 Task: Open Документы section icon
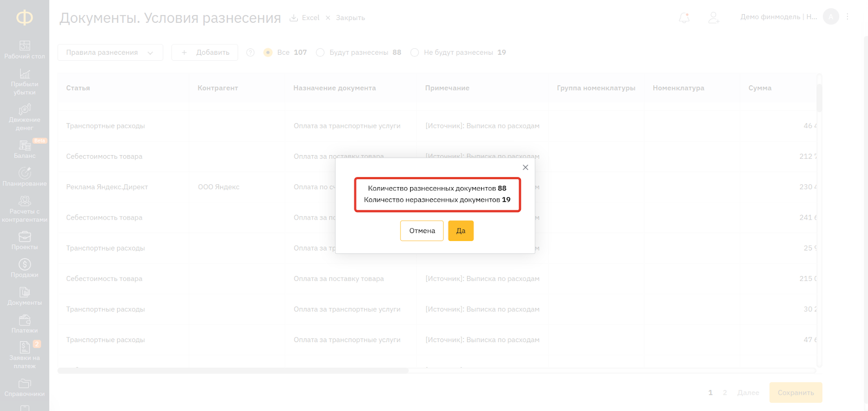coord(24,292)
